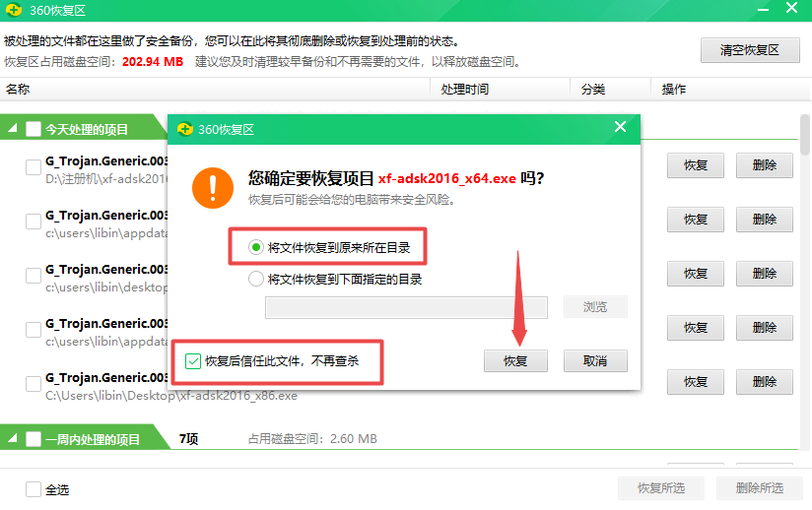Click the orange warning exclamation icon
Screen dimensions: 812x510
tap(213, 186)
